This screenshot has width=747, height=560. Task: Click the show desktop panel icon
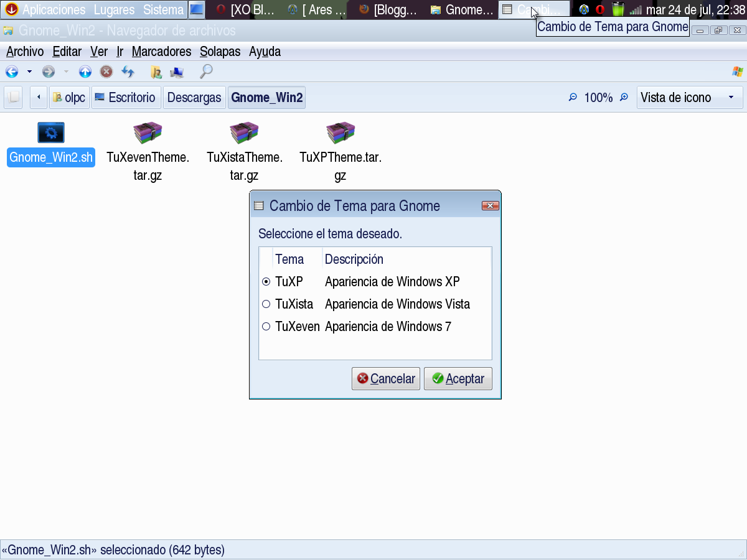pyautogui.click(x=197, y=10)
